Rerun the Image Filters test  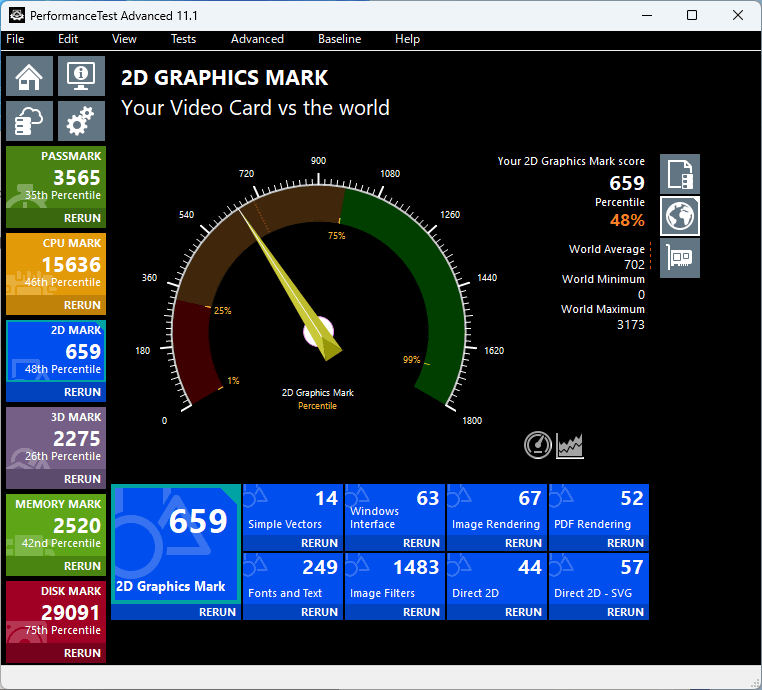click(x=421, y=611)
